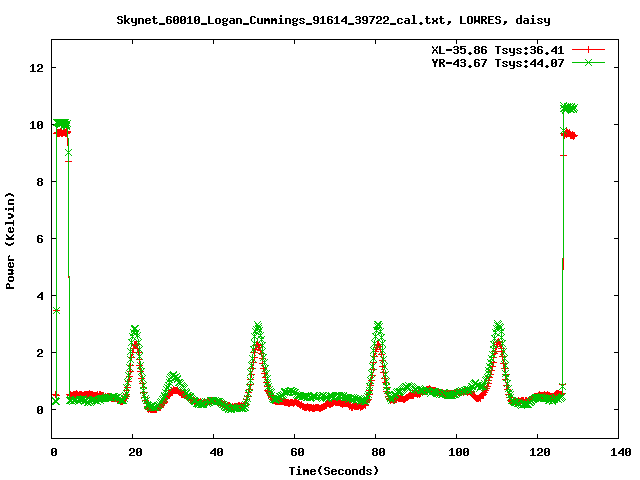The height and width of the screenshot is (480, 640).
Task: Click the y-axis tick label 8
Action: [40, 182]
